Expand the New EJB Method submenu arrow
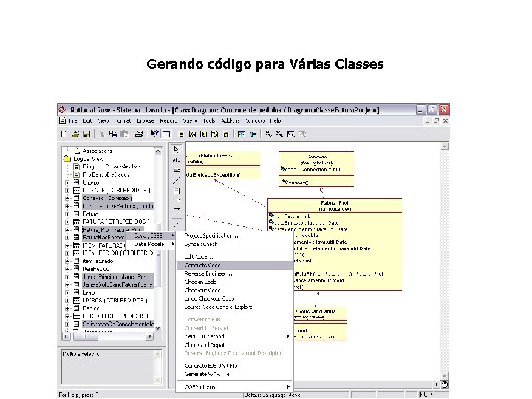Image resolution: width=532 pixels, height=399 pixels. tap(288, 337)
